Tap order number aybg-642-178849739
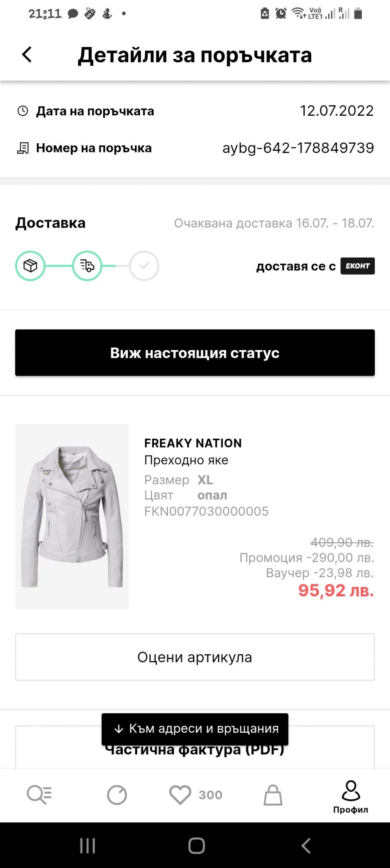Viewport: 390px width, 868px height. coord(298,148)
